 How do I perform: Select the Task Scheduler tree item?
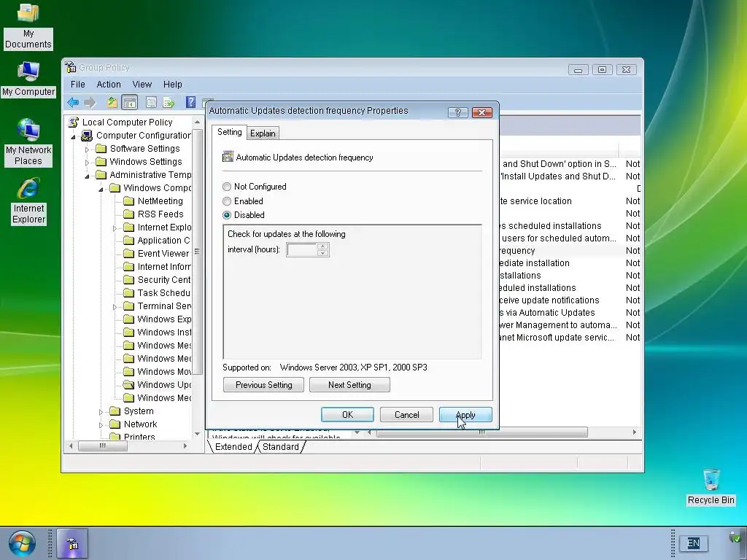coord(164,293)
